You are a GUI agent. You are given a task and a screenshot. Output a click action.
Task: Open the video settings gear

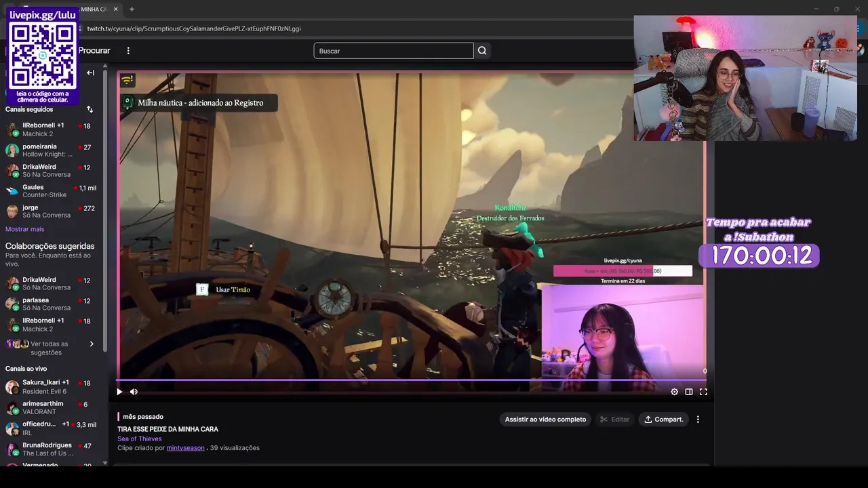674,392
